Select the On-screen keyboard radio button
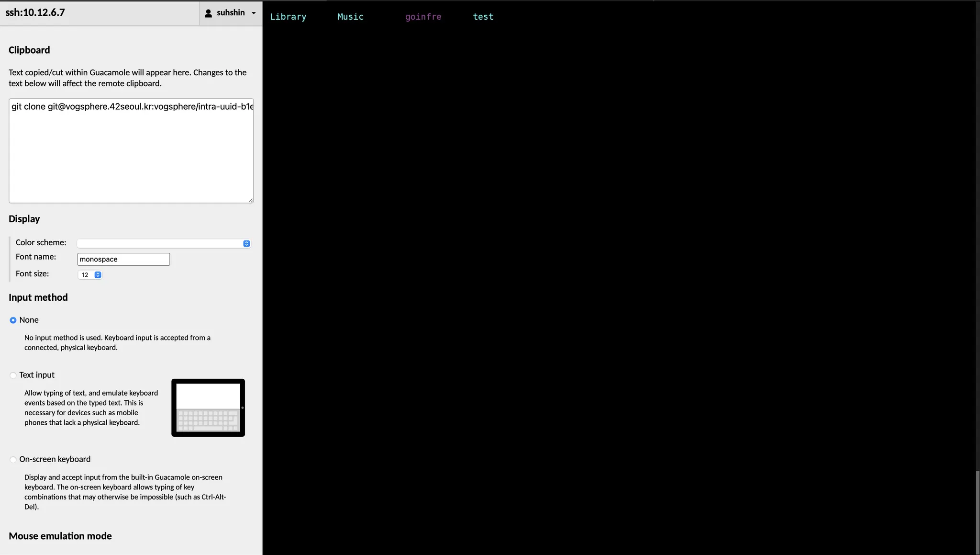 click(13, 460)
